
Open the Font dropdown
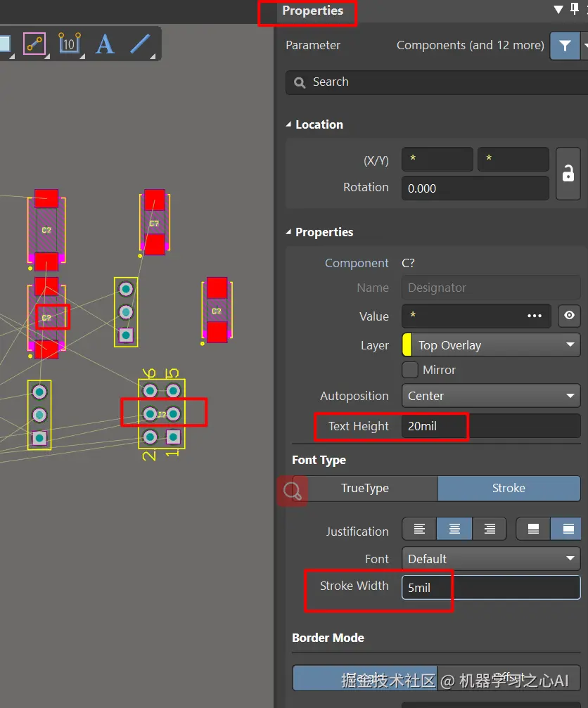coord(491,559)
